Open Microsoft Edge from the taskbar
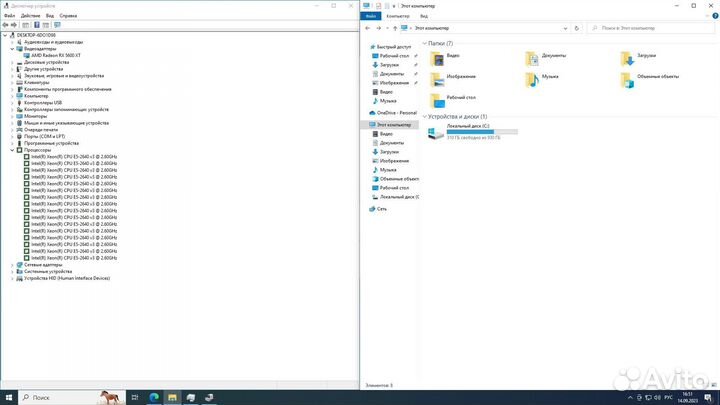 click(x=154, y=397)
